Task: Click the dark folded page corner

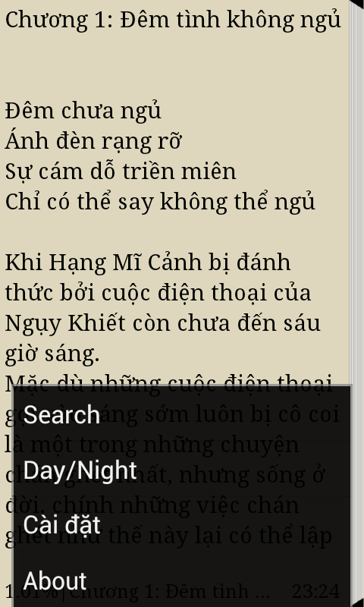Action: coord(357,5)
